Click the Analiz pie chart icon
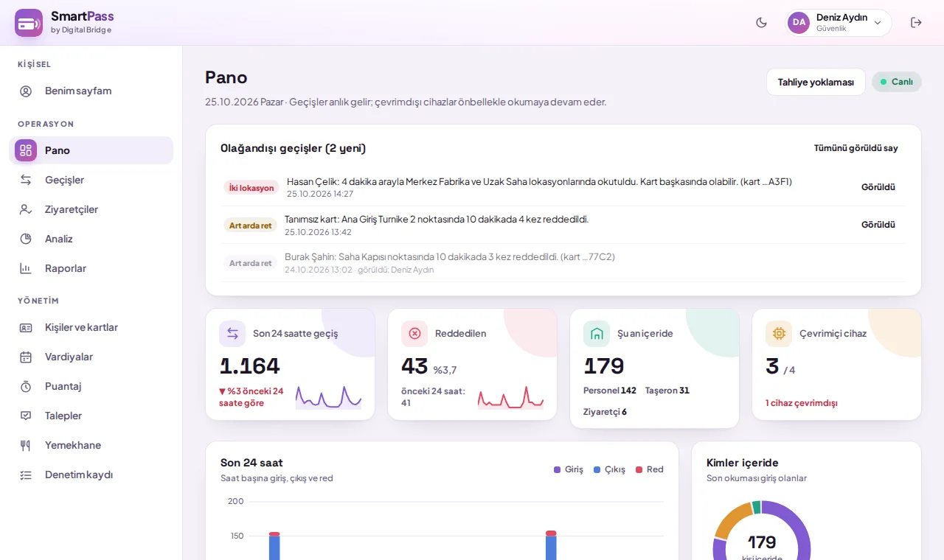The height and width of the screenshot is (560, 944). click(26, 239)
